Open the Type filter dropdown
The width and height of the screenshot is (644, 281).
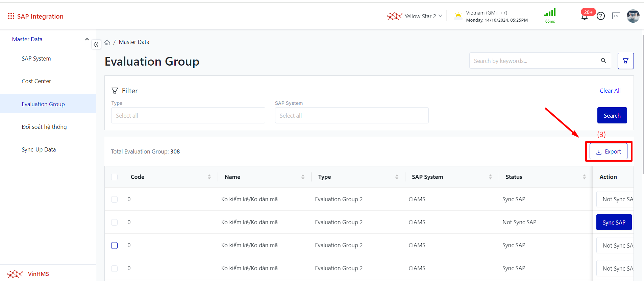pos(188,116)
